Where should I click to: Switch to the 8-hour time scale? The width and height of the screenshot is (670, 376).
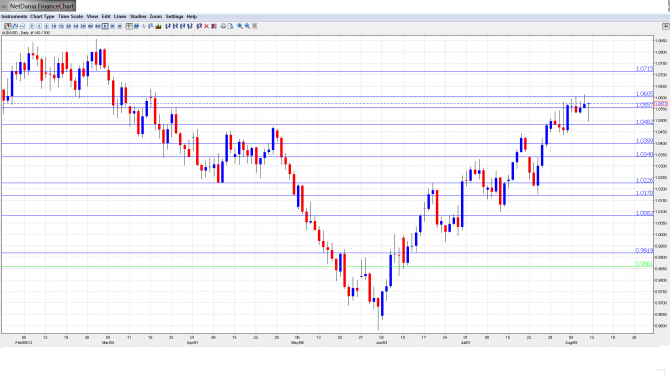click(x=98, y=26)
